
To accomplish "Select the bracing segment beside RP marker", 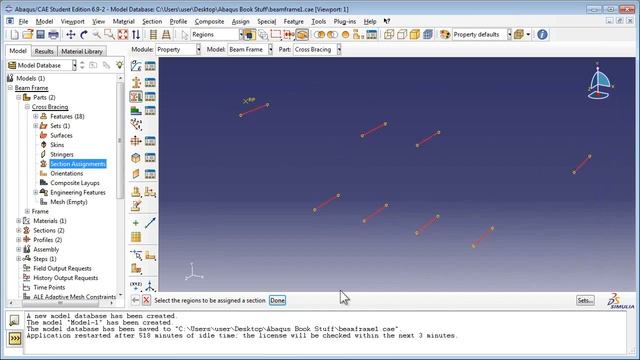I will pyautogui.click(x=254, y=110).
